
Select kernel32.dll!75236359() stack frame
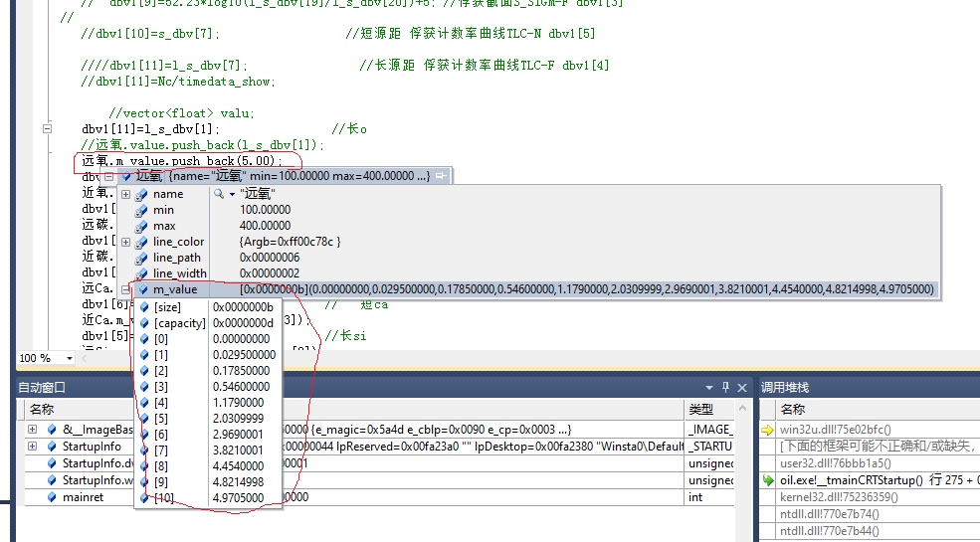(x=839, y=497)
